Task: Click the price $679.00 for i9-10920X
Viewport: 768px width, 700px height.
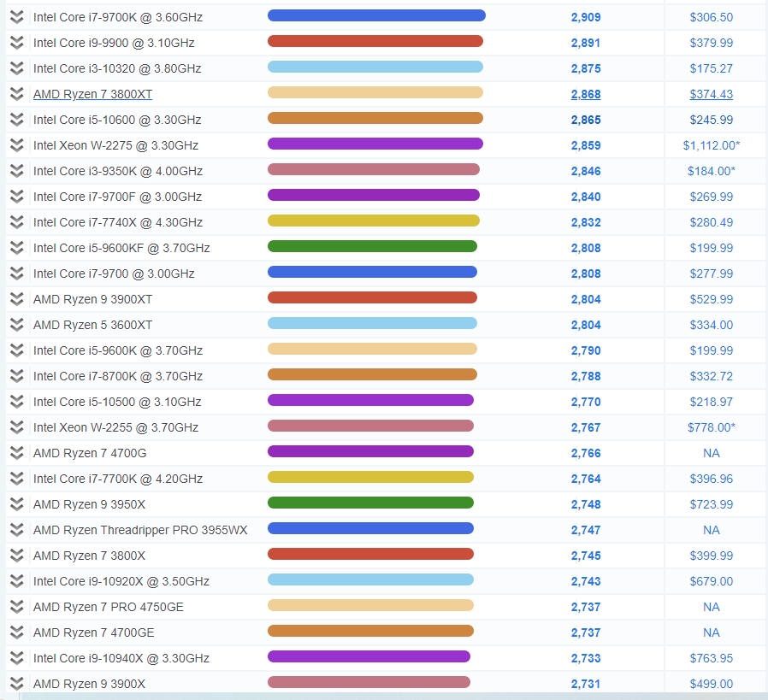Action: [712, 581]
